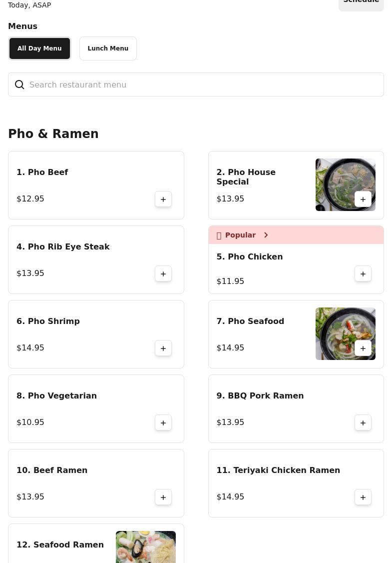Add Beef Ramen to order

(x=163, y=497)
